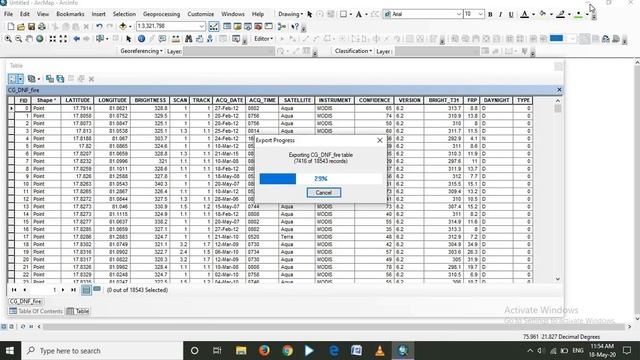This screenshot has height=360, width=640.
Task: Select the Identify tool with the blue 'i' icon
Action: (141, 39)
